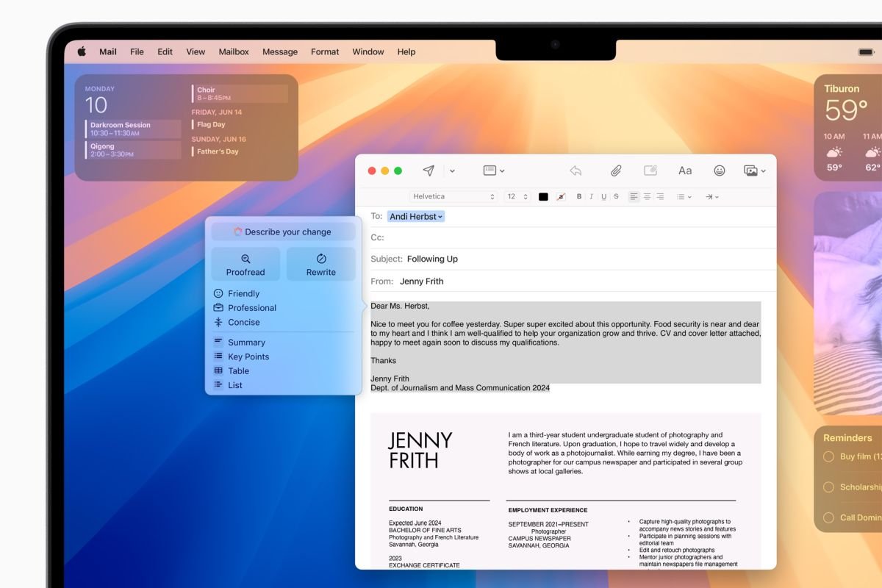The image size is (882, 588).
Task: Open the Window menu
Action: click(x=368, y=52)
